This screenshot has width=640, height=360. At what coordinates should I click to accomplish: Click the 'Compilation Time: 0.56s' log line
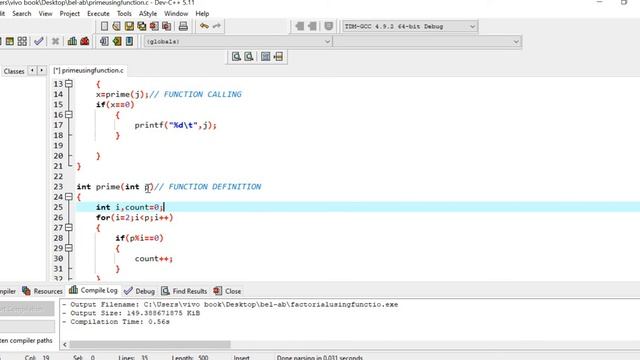[x=116, y=322]
